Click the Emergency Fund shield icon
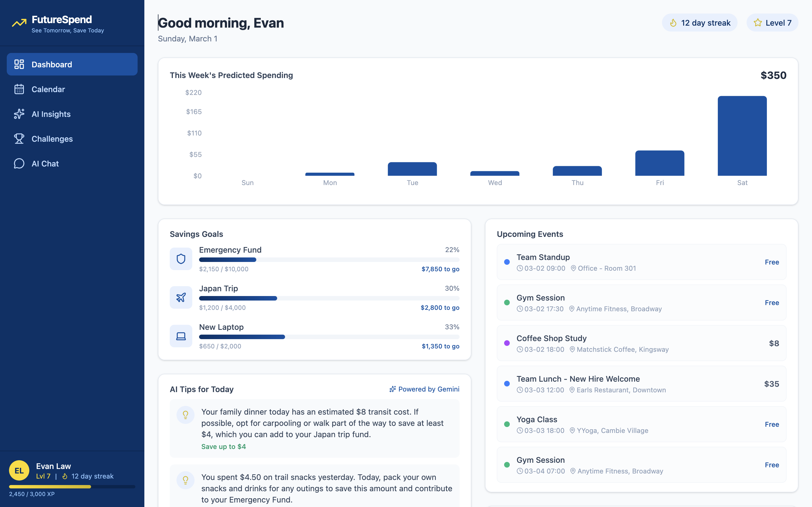Image resolution: width=812 pixels, height=507 pixels. click(x=181, y=259)
